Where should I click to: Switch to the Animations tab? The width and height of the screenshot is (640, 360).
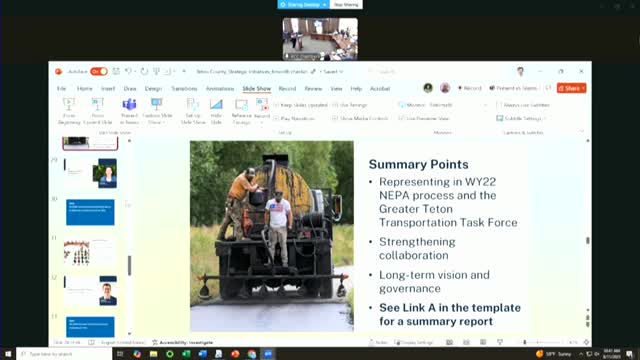point(220,89)
